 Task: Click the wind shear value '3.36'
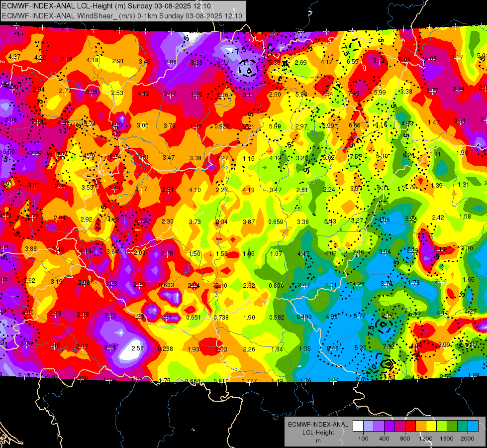303,222
